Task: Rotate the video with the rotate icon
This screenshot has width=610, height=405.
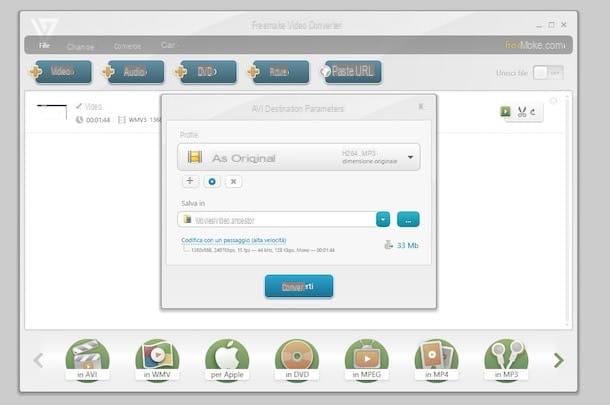Action: [533, 112]
